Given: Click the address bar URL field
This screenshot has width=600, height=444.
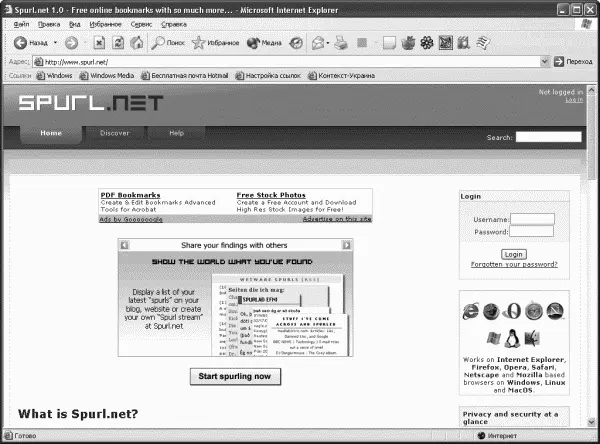Looking at the screenshot, I should (x=286, y=62).
